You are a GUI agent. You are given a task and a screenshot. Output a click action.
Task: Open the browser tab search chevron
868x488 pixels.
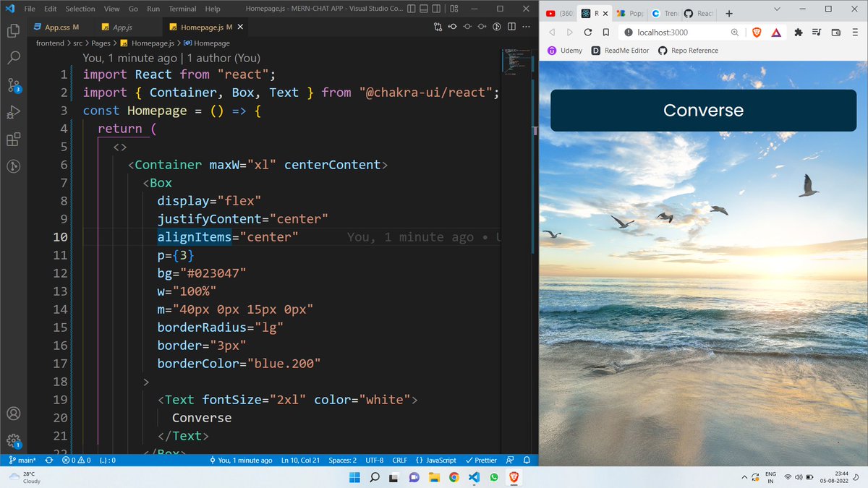click(x=777, y=9)
